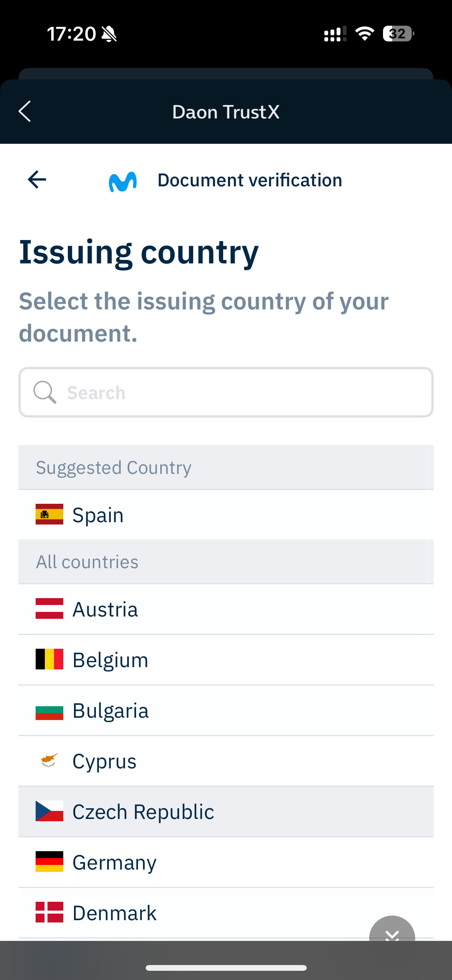Tap the Daon TrustX back chevron

coord(25,112)
